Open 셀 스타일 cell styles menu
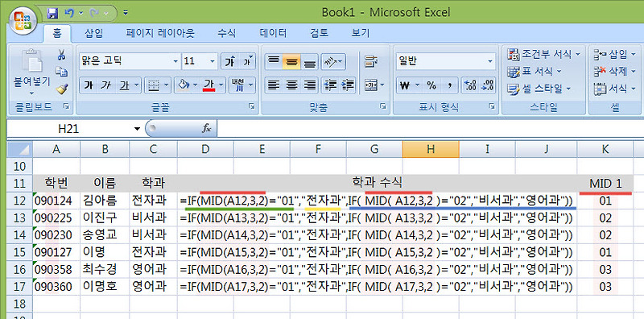The image size is (644, 319). coord(539,89)
